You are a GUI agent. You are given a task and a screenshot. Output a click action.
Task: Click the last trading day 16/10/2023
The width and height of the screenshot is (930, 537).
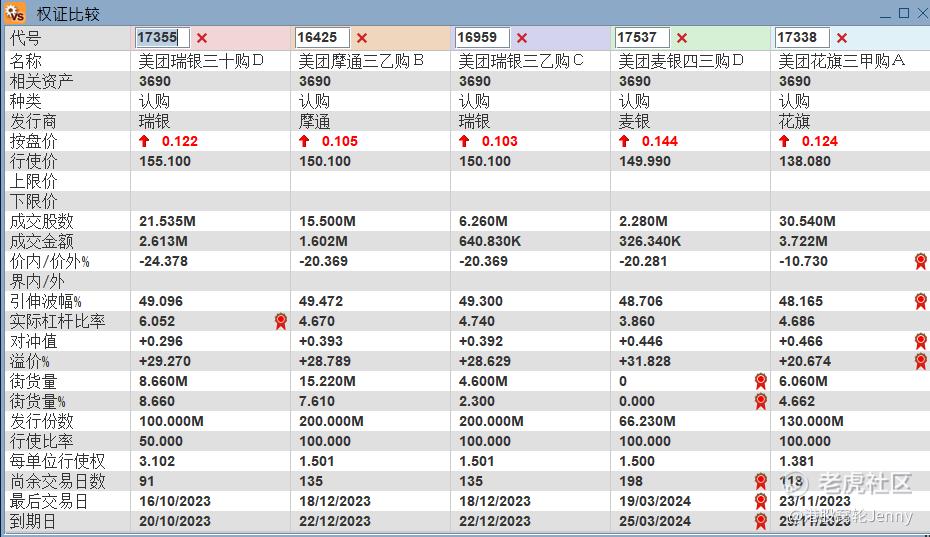[x=175, y=501]
